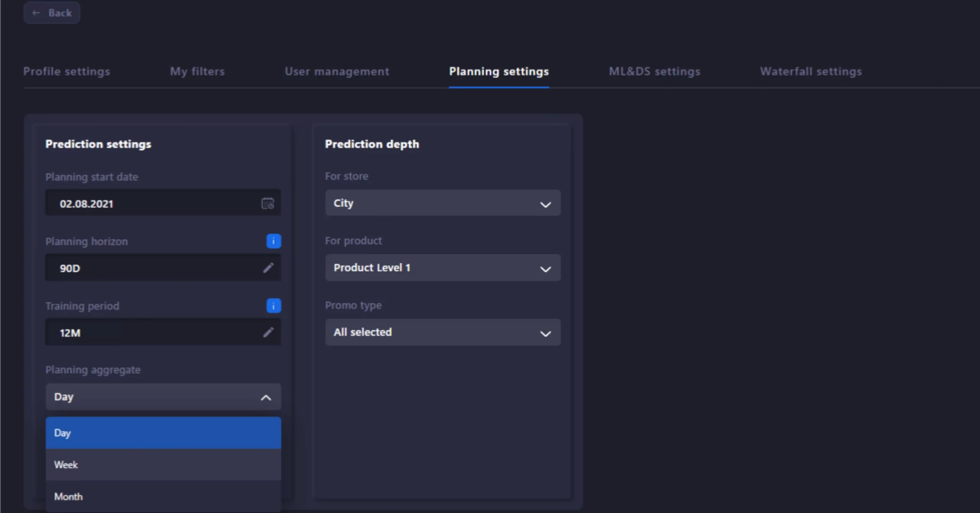The height and width of the screenshot is (513, 980).
Task: Switch to Profile settings tab
Action: pyautogui.click(x=67, y=72)
